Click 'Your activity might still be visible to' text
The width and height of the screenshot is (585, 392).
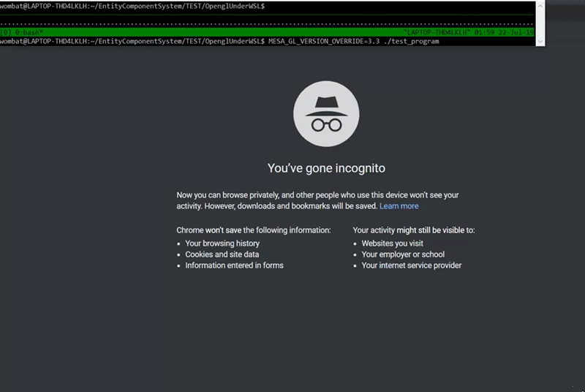click(414, 230)
